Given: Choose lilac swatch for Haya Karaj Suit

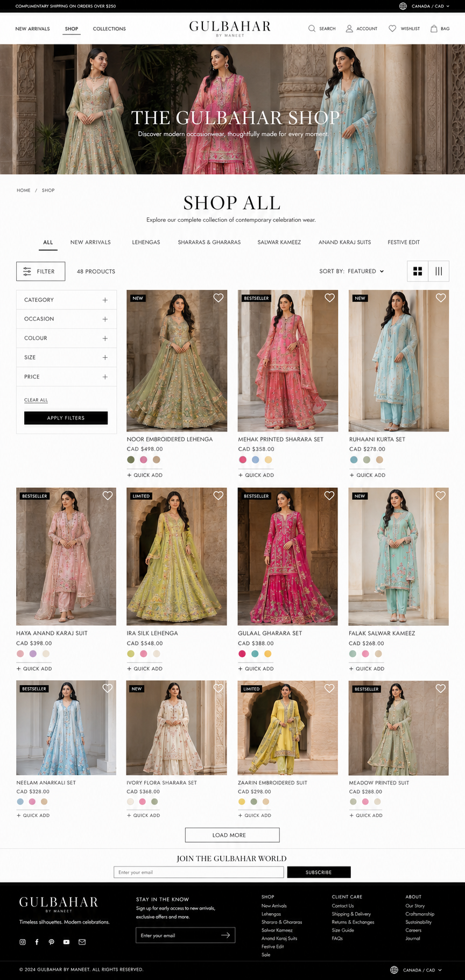Looking at the screenshot, I should pyautogui.click(x=33, y=654).
